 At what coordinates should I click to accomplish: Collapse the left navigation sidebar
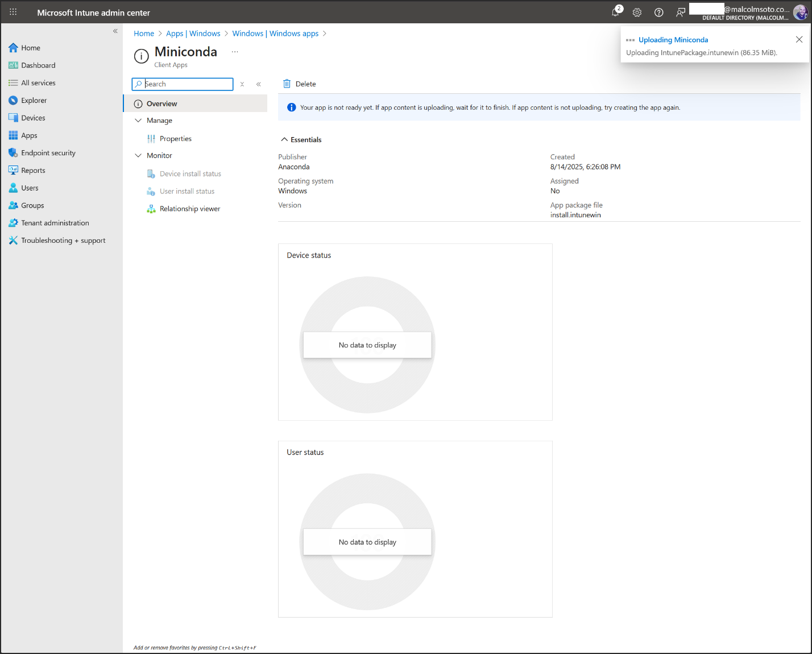(115, 31)
